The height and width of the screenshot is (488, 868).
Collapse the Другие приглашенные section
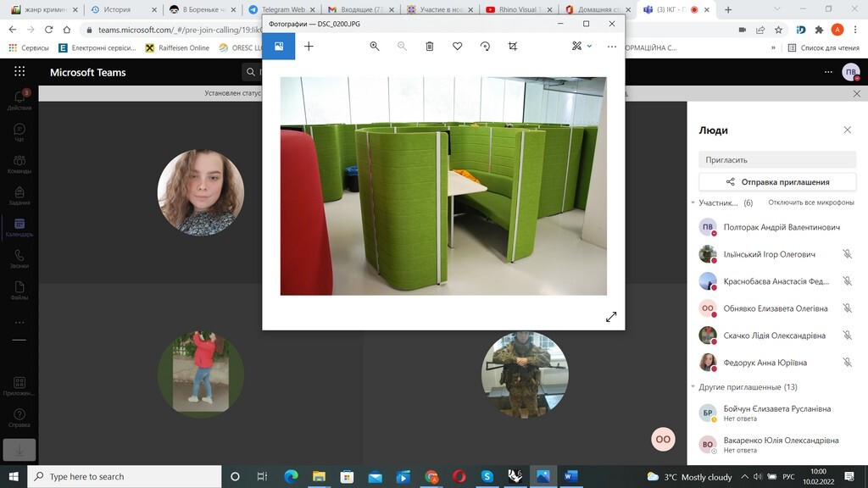click(x=693, y=387)
